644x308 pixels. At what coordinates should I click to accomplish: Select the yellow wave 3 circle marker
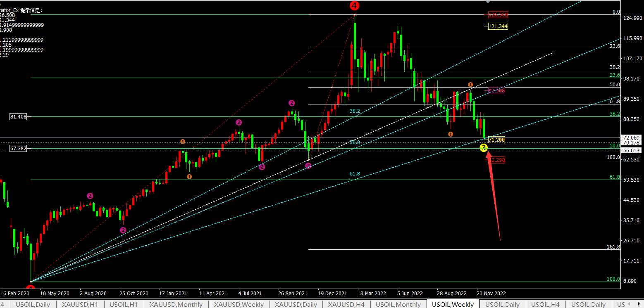484,147
